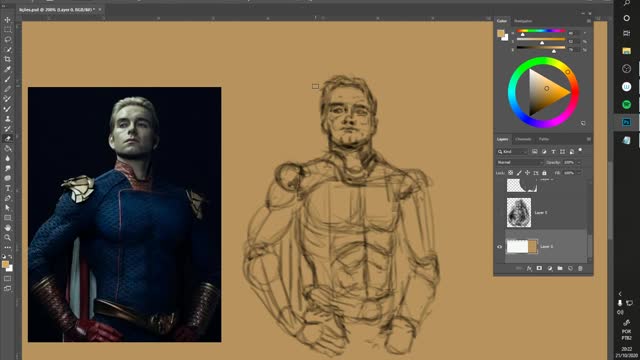The width and height of the screenshot is (640, 360).
Task: Create new fill or adjustment layer
Action: [x=550, y=268]
